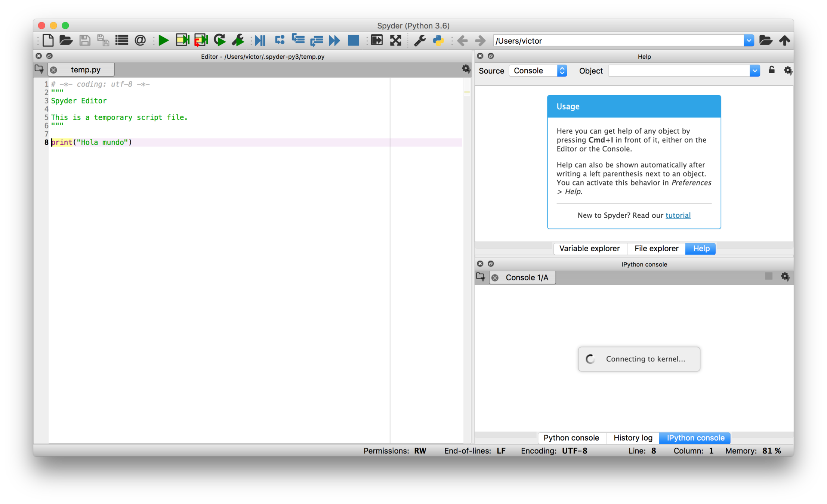Screen dimensions: 827x504
Task: Open the PYTHONPATH manager Python icon
Action: point(438,40)
